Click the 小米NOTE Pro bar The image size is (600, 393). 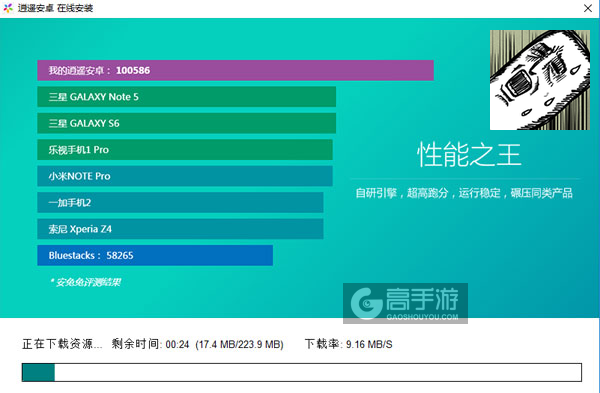(185, 176)
